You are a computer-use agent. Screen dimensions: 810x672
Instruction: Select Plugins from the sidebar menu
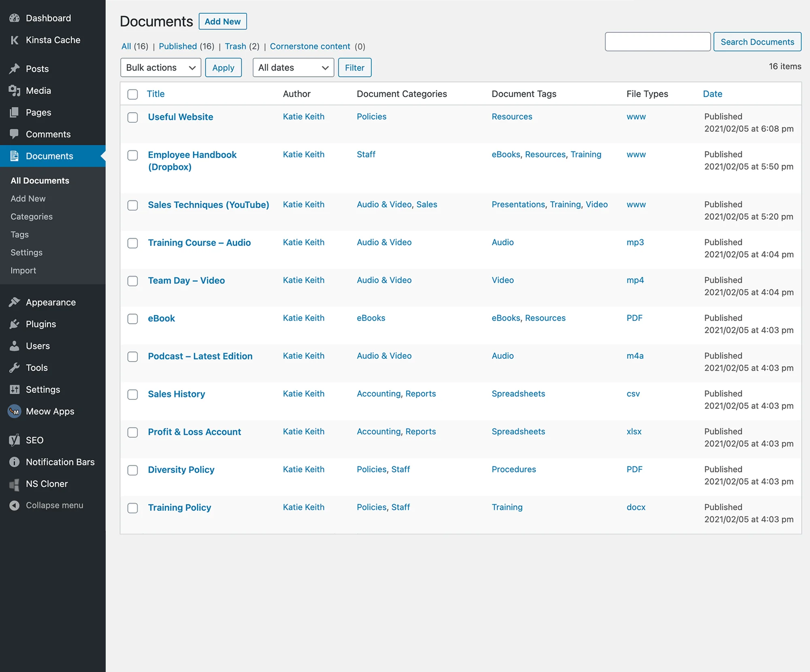pos(15,324)
